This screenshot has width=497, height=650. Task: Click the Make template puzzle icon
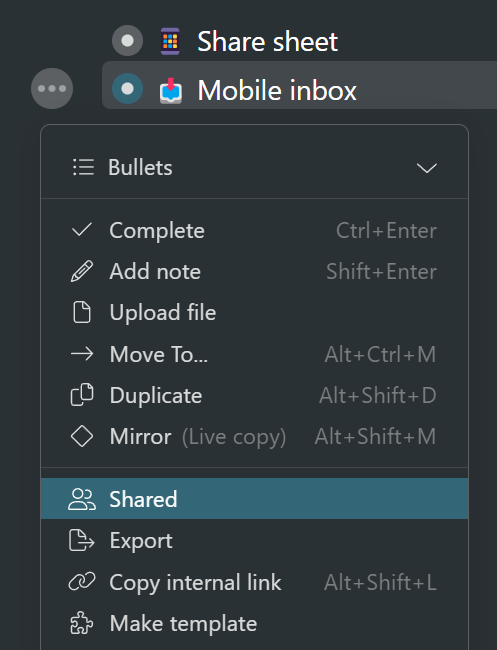pos(82,623)
